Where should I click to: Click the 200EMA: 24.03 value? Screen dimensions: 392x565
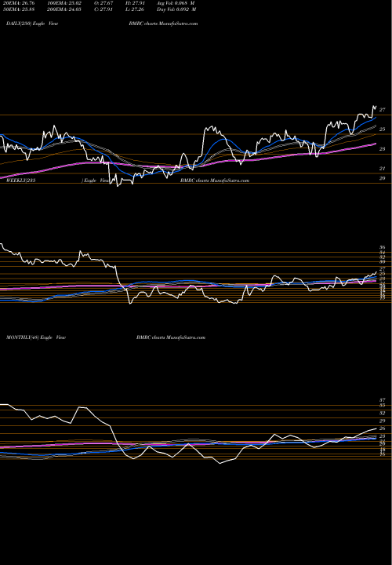click(x=65, y=9)
